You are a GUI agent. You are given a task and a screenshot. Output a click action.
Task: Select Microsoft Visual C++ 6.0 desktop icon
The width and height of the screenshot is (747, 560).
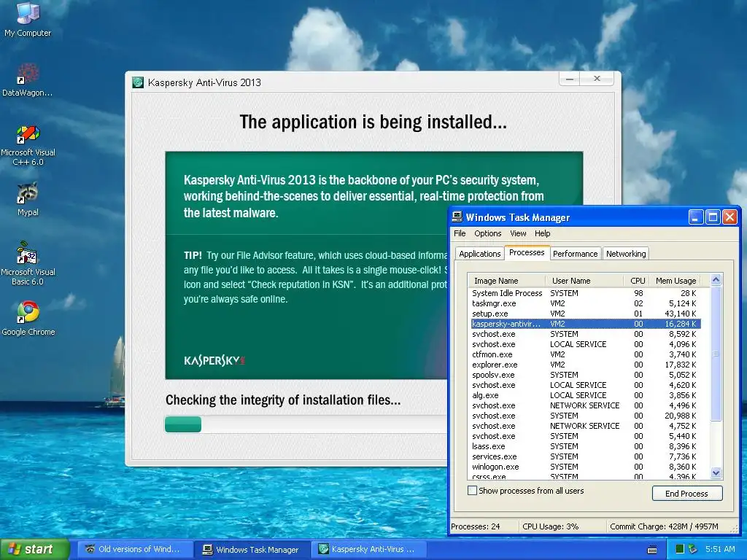tap(28, 145)
